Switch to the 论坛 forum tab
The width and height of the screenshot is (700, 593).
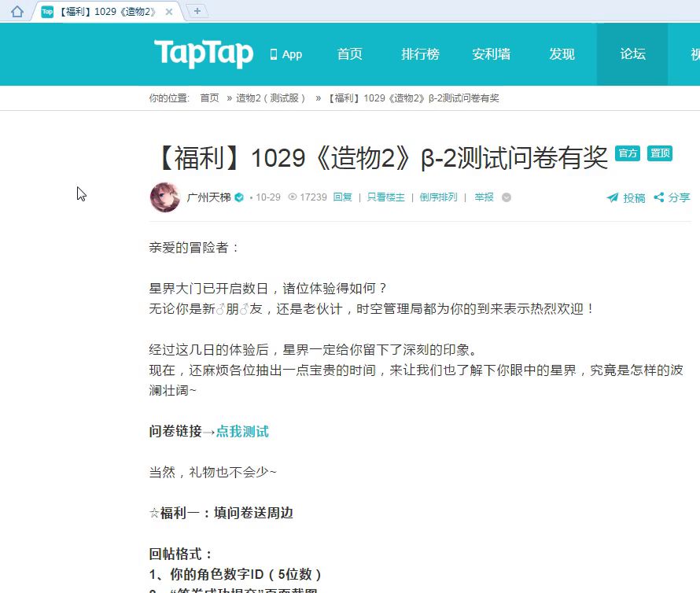click(632, 54)
